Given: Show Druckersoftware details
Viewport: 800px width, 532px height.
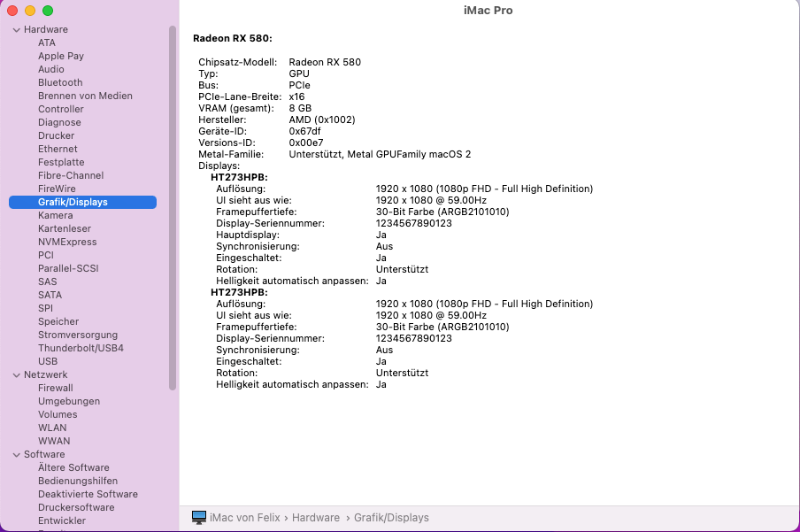Looking at the screenshot, I should click(x=76, y=507).
